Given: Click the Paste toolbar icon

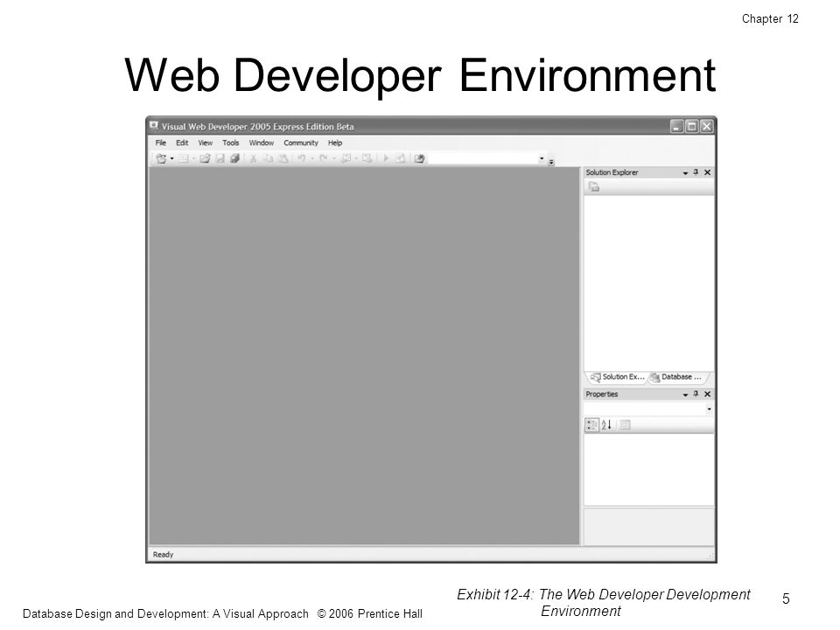Looking at the screenshot, I should point(283,158).
